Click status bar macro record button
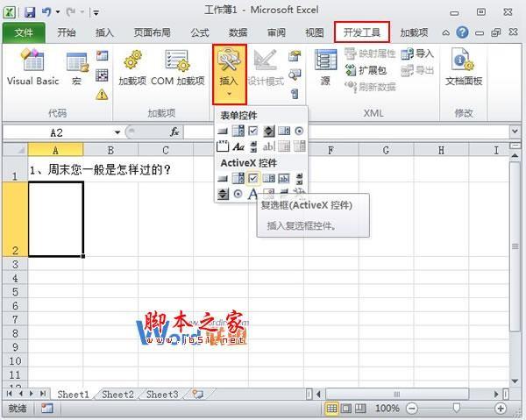Image resolution: width=526 pixels, height=420 pixels. 47,409
